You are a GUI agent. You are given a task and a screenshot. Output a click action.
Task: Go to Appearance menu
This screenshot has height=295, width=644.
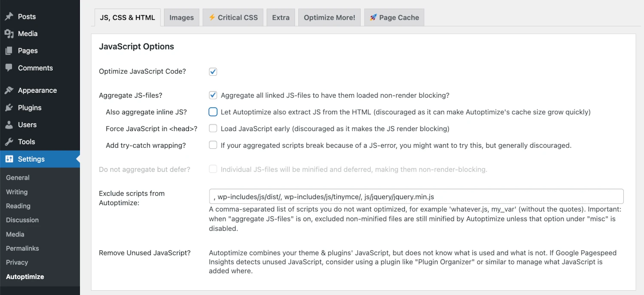(x=40, y=90)
